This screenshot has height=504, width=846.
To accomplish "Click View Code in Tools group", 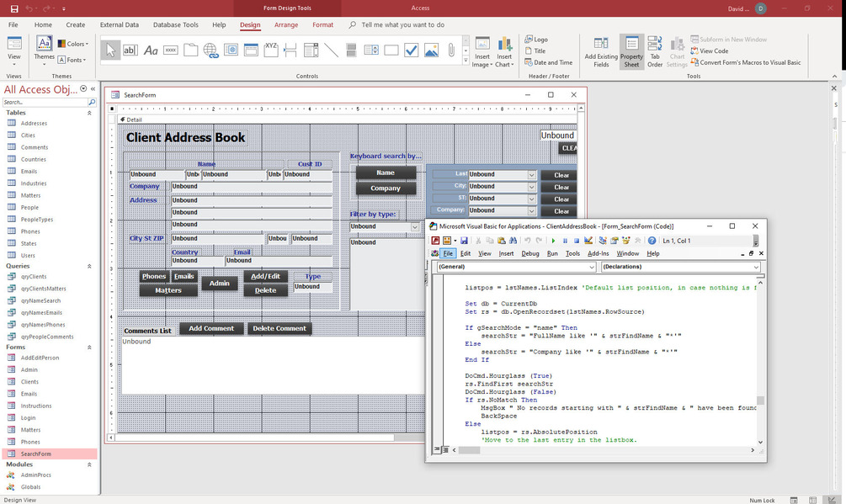I will point(710,50).
